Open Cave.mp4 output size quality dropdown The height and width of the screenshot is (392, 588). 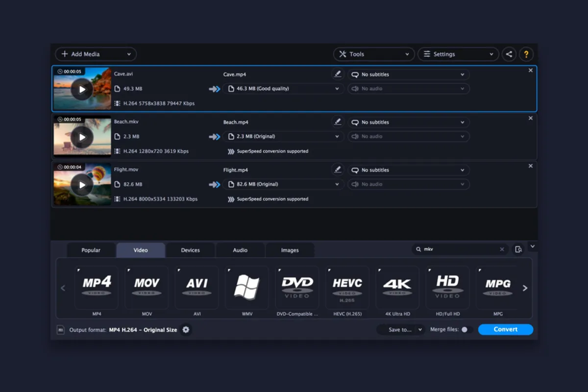click(283, 89)
